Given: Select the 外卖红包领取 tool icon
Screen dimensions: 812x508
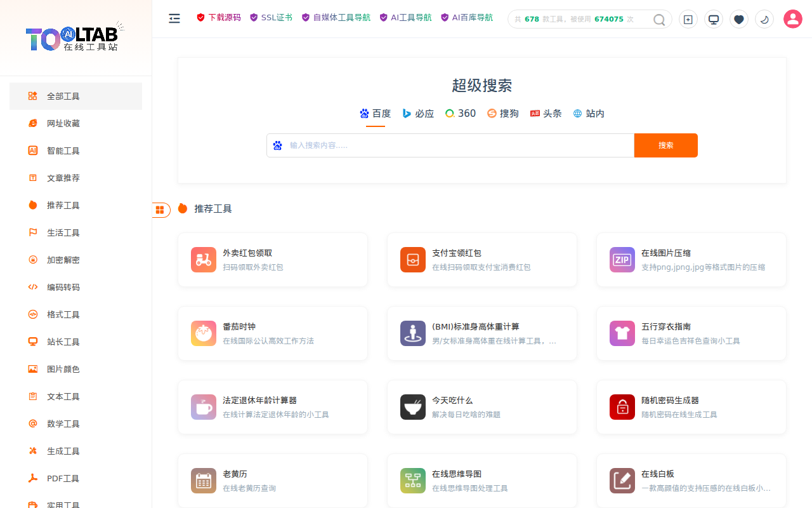Looking at the screenshot, I should (x=203, y=260).
